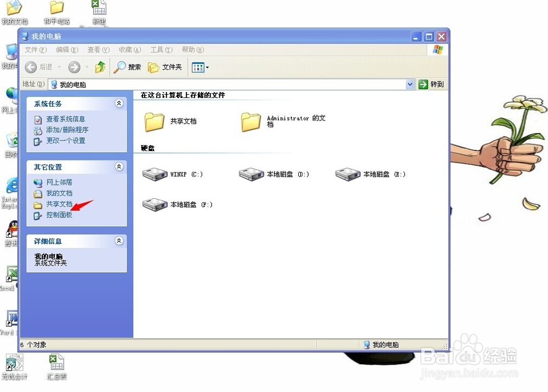Click the 添加/删除程序 disc icon

click(x=38, y=130)
